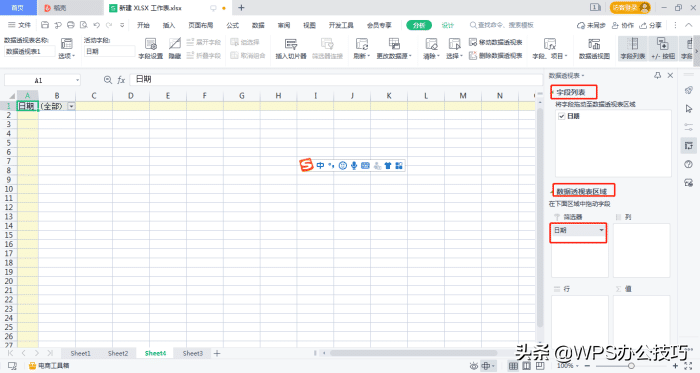Switch to the Sheet3 tab

(192, 353)
